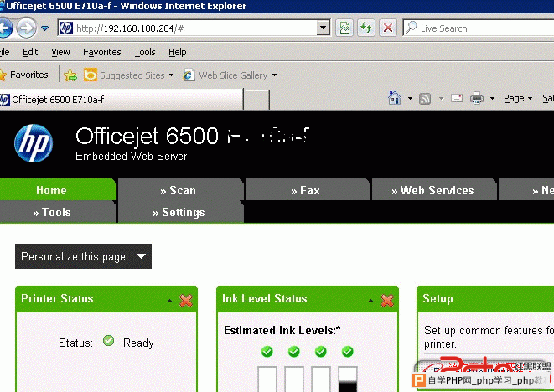Screen dimensions: 554x392
Task: Open the Edit menu
Action: point(30,52)
